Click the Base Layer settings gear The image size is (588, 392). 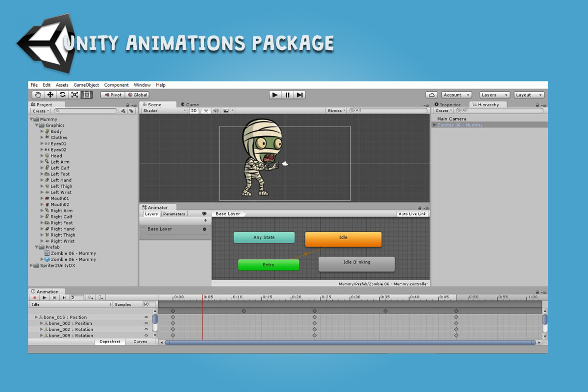(x=204, y=229)
